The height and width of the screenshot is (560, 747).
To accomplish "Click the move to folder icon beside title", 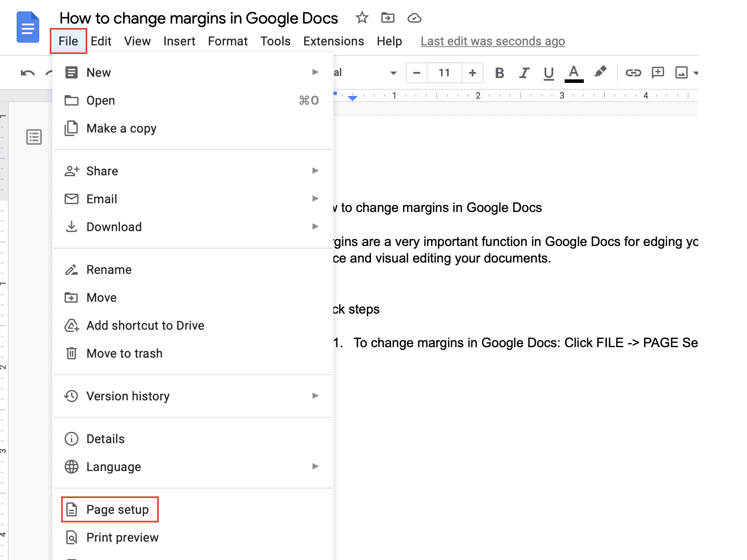I will pyautogui.click(x=387, y=18).
